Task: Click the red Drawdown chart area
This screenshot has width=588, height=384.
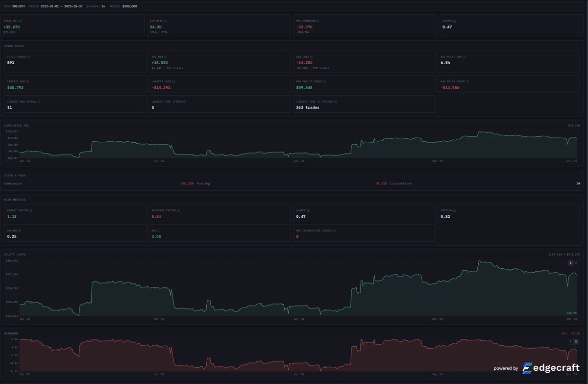Action: tap(298, 356)
